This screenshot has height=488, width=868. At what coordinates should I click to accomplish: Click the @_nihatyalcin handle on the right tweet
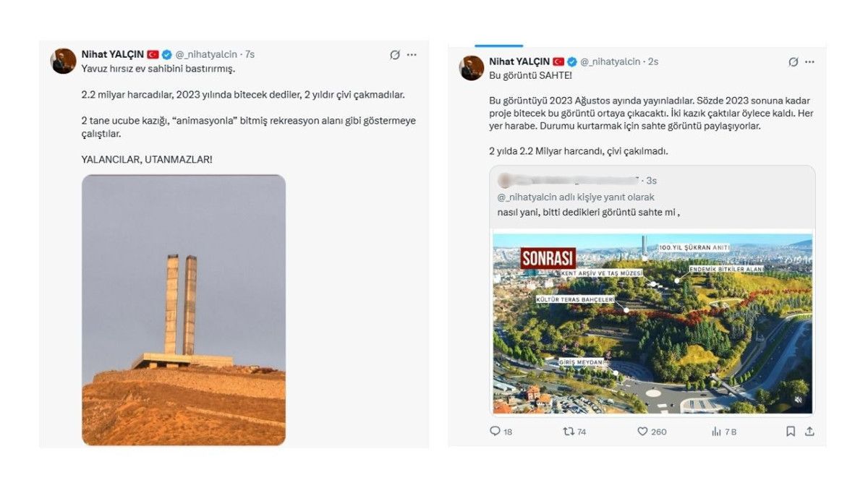(x=610, y=62)
